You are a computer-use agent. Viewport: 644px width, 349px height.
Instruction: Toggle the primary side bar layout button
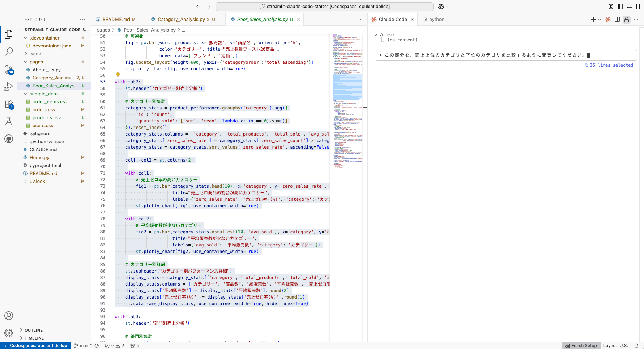pos(620,7)
